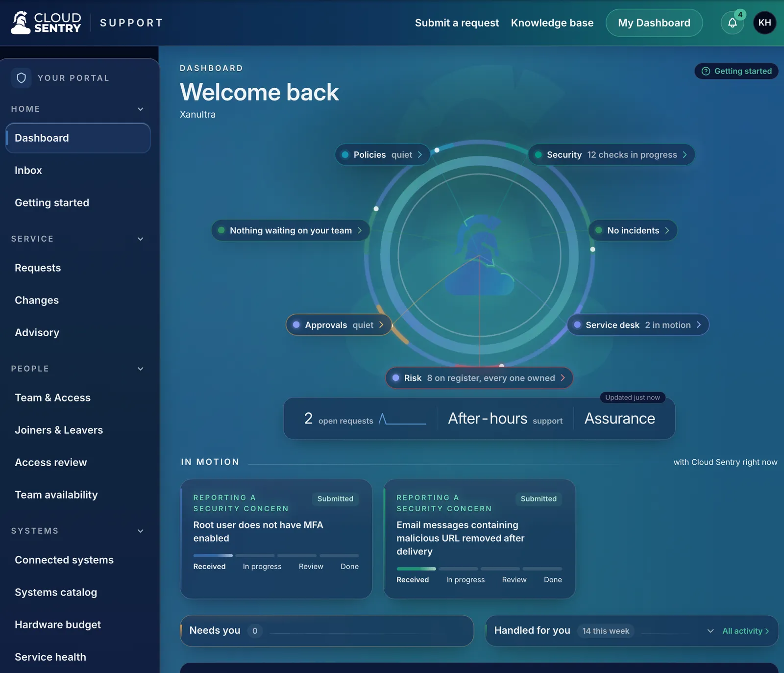Collapse the HOME sidebar section
The image size is (784, 673).
point(141,109)
